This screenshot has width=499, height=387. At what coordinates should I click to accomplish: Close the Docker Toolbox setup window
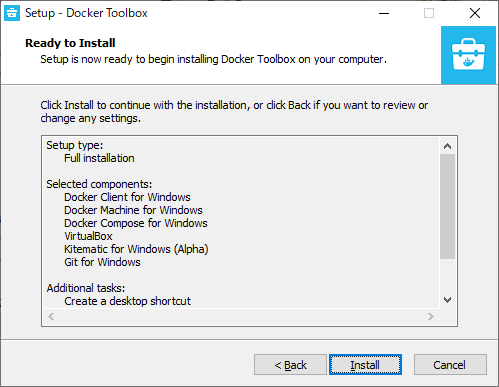475,13
